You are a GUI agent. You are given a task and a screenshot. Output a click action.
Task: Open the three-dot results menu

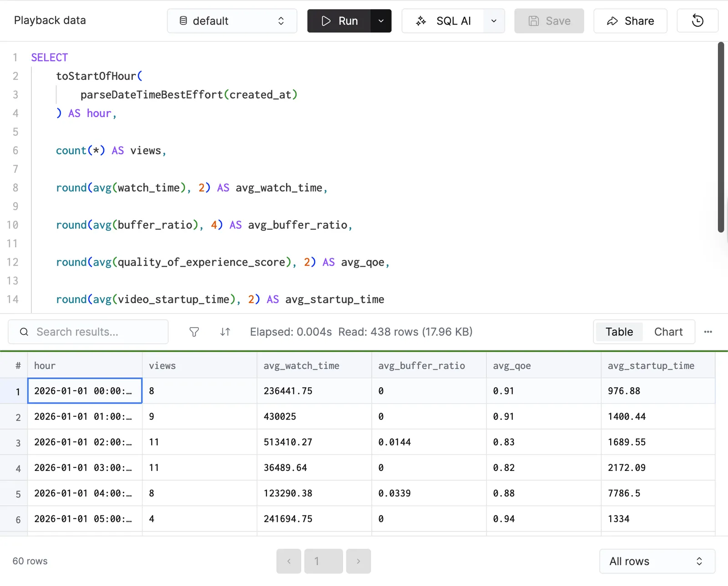(x=708, y=332)
